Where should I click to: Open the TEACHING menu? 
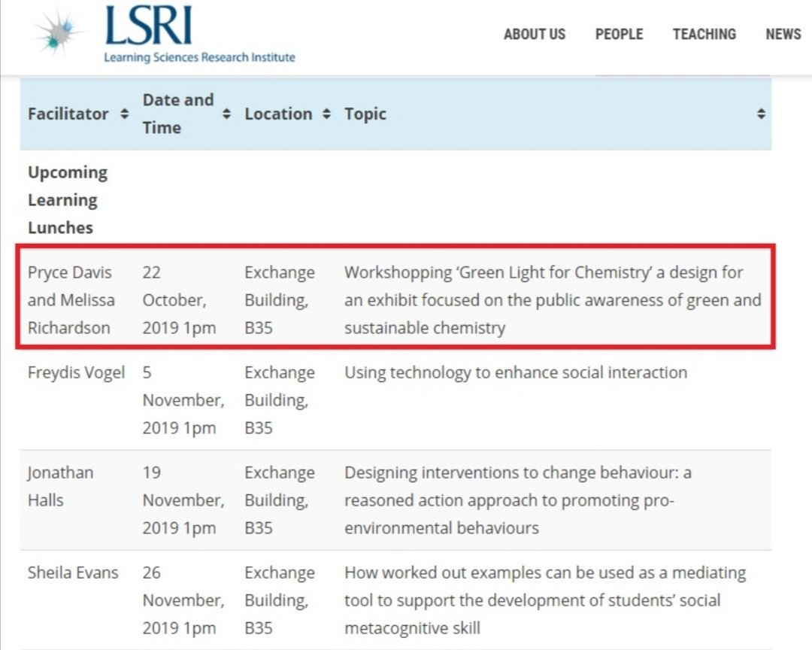point(704,34)
